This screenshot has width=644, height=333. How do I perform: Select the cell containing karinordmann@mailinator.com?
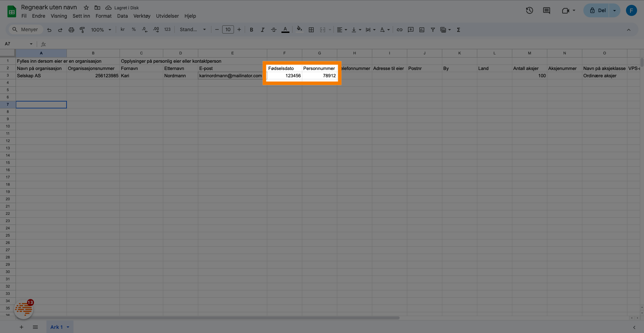coord(233,76)
